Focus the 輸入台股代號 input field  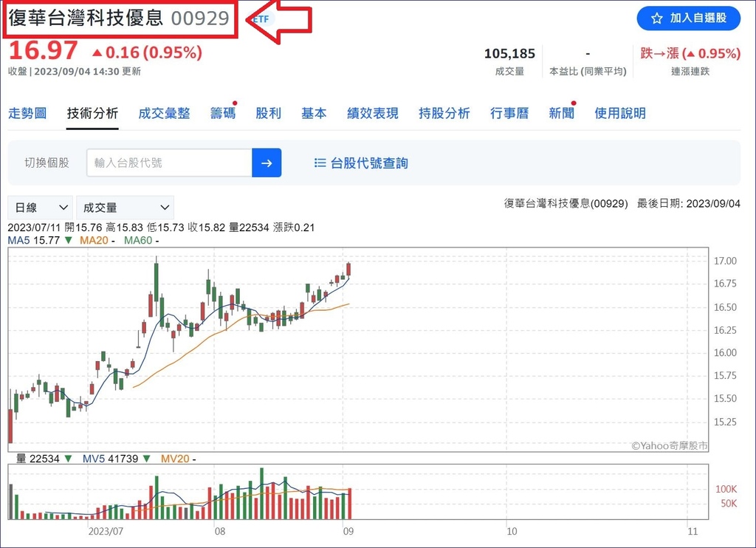coord(169,163)
